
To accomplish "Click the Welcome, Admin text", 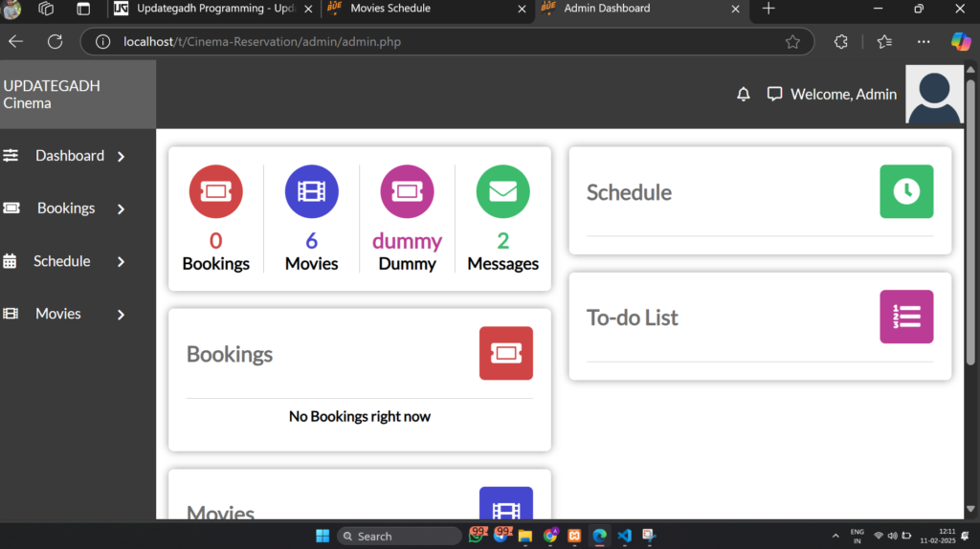I will tap(843, 95).
